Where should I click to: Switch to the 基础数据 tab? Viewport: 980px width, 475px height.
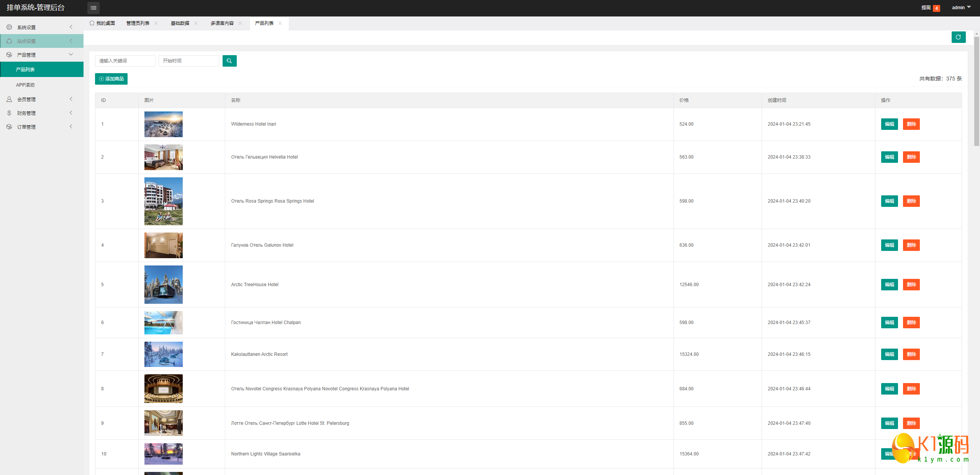180,23
